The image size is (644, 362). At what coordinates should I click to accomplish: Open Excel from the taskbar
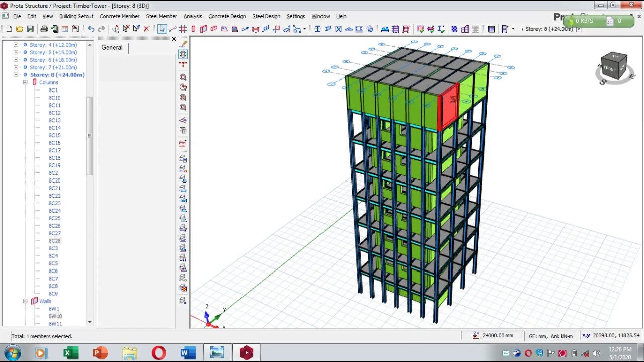[70, 353]
